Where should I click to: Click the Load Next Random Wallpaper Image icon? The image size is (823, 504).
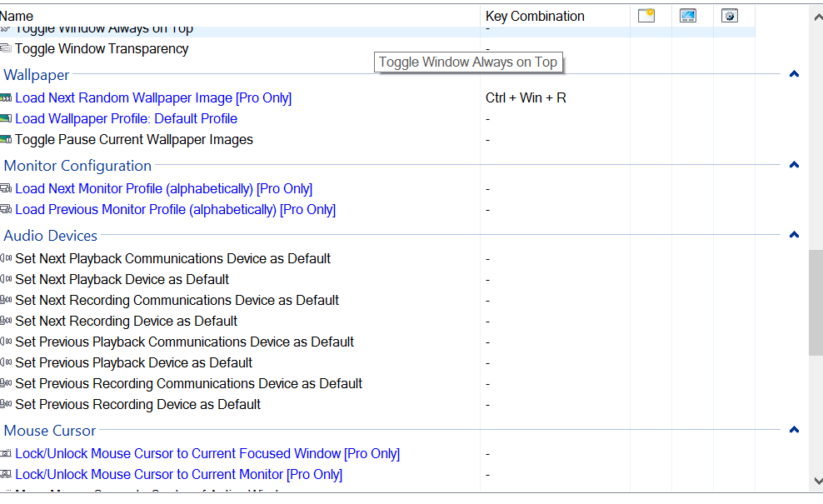(7, 97)
